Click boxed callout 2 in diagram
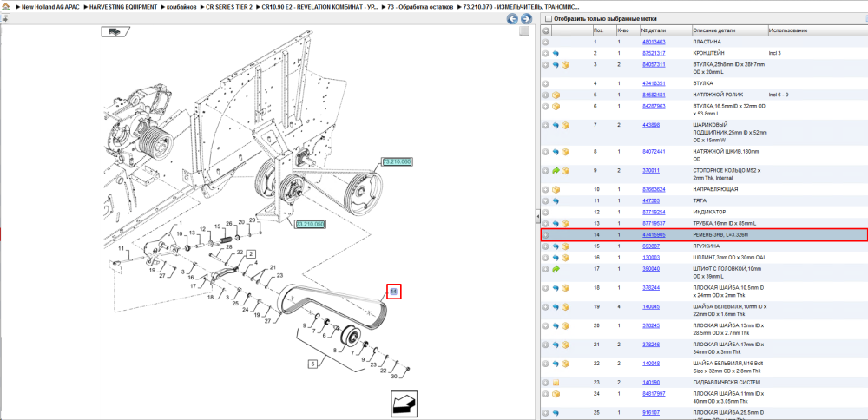 pyautogui.click(x=251, y=254)
